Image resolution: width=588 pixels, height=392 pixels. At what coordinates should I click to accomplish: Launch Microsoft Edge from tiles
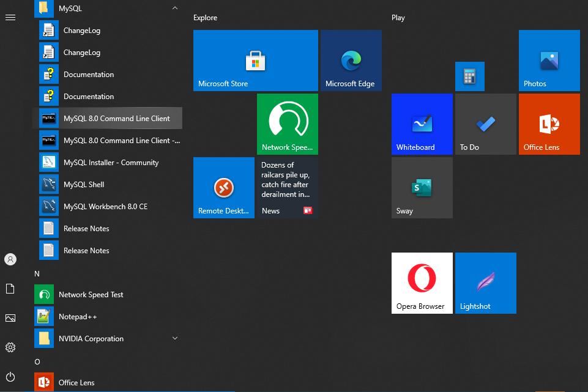pyautogui.click(x=351, y=61)
